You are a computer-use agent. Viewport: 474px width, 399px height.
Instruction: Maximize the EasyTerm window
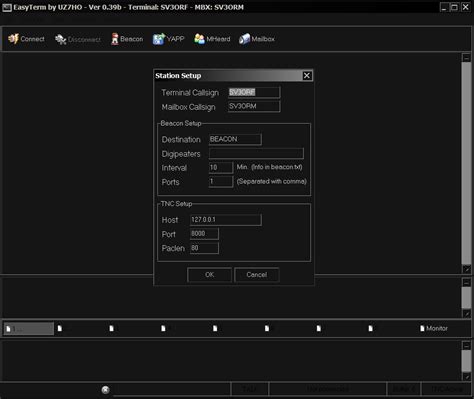454,7
